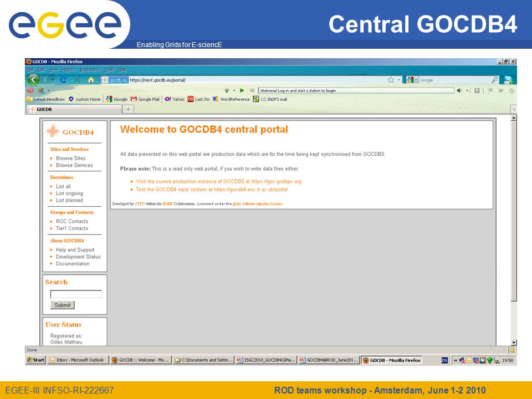Expand the wifi station dropdown arrow
The height and width of the screenshot is (399, 532).
(x=234, y=90)
